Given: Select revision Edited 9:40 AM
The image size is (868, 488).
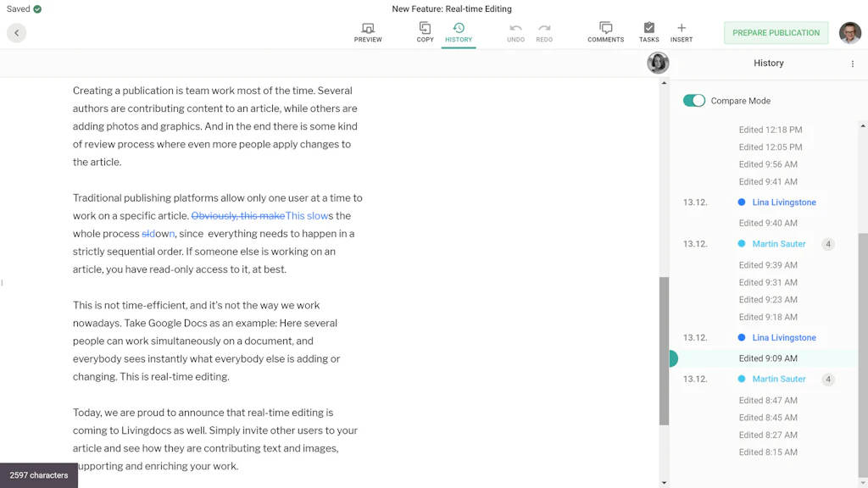Looking at the screenshot, I should click(768, 223).
